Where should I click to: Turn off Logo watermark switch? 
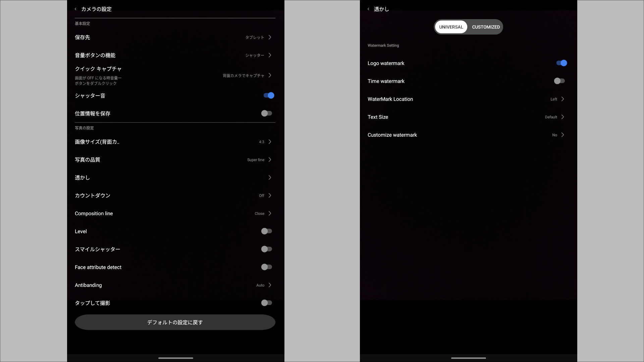(561, 63)
